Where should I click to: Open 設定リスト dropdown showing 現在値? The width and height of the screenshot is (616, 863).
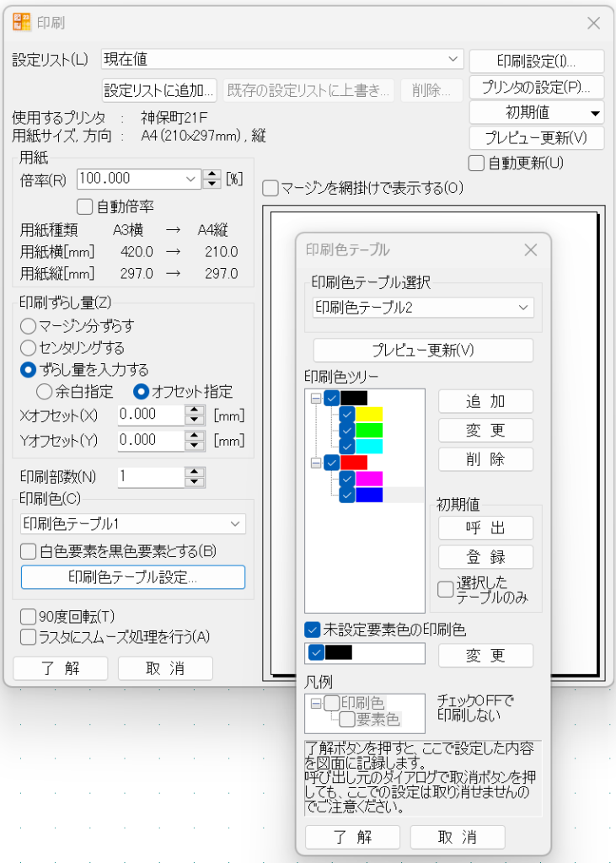click(x=281, y=59)
